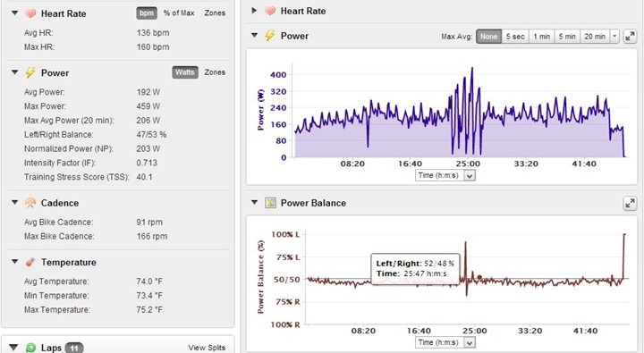
Task: Click the Cadence sensor icon
Action: [30, 202]
